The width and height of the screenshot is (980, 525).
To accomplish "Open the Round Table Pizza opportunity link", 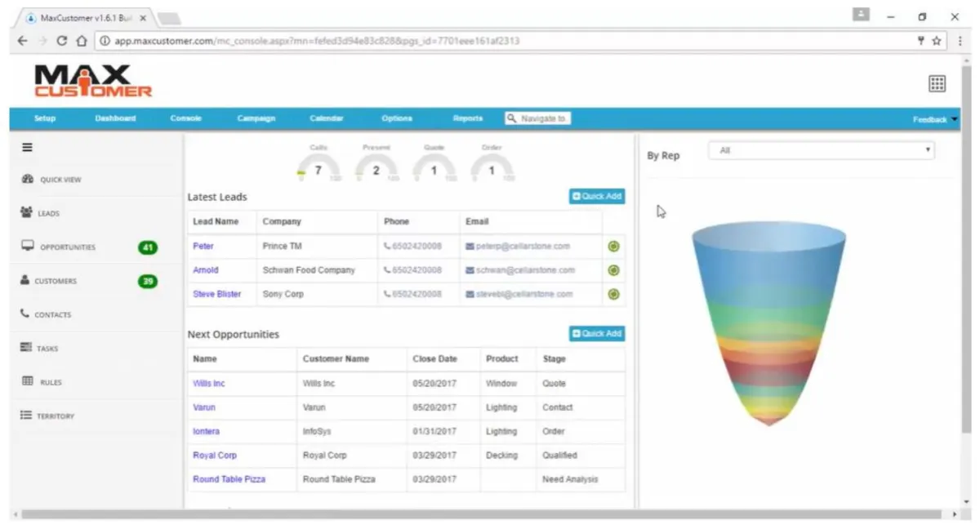I will [229, 479].
